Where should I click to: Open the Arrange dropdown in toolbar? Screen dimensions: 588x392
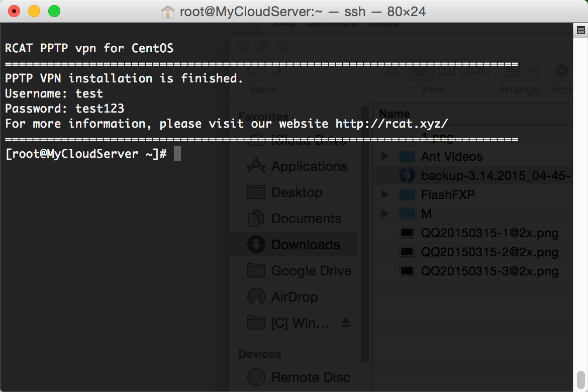(x=519, y=70)
